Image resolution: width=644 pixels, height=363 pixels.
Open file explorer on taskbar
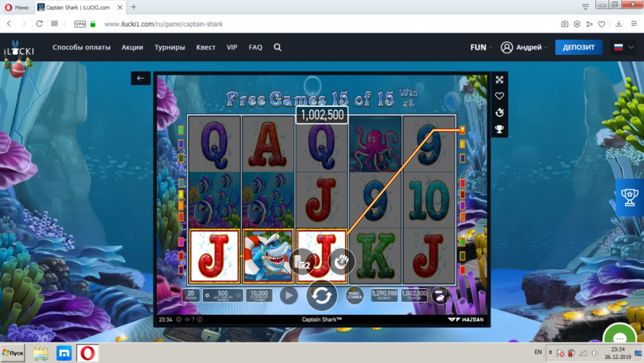[41, 353]
